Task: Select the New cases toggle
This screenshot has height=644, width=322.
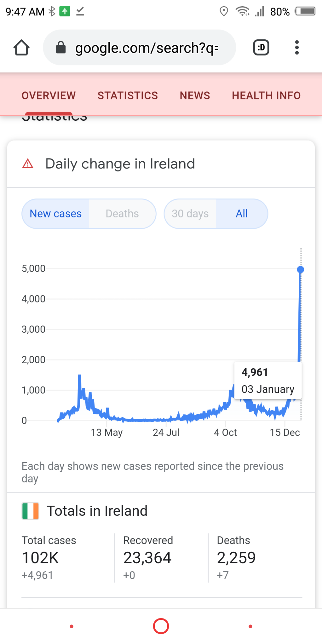Action: (x=56, y=214)
